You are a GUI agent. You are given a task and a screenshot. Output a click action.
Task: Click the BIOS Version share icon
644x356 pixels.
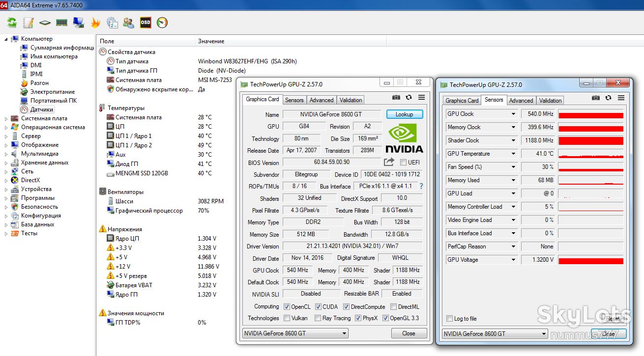tap(389, 162)
